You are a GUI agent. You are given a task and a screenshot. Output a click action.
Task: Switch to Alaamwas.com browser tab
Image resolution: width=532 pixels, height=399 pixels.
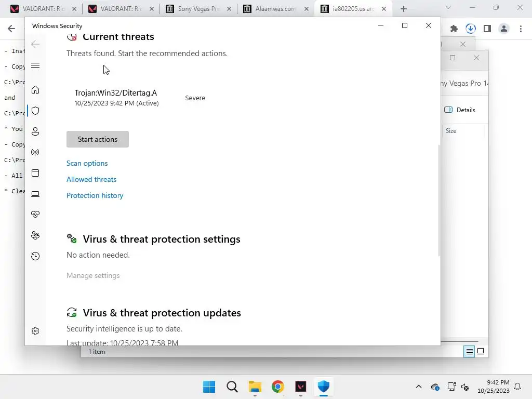(x=275, y=9)
